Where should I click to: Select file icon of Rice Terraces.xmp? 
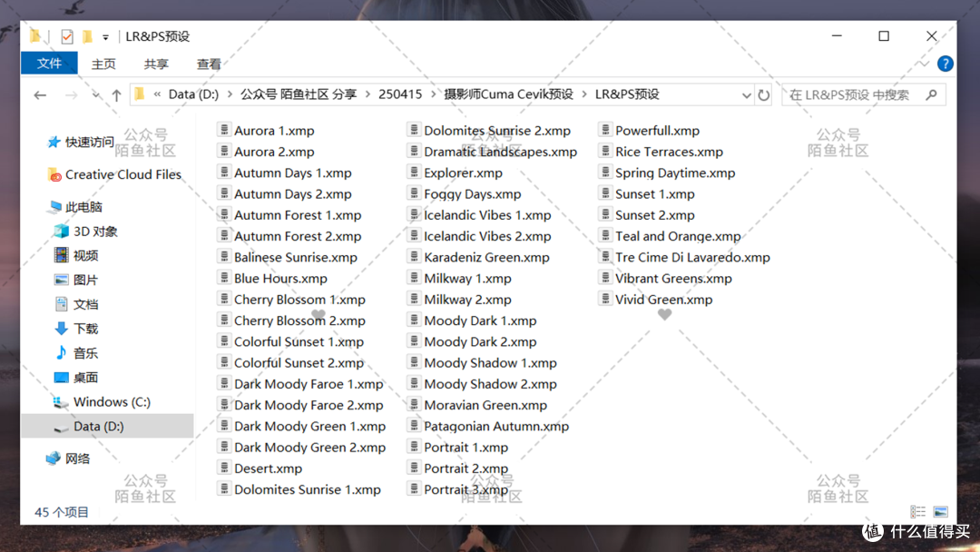(x=605, y=151)
